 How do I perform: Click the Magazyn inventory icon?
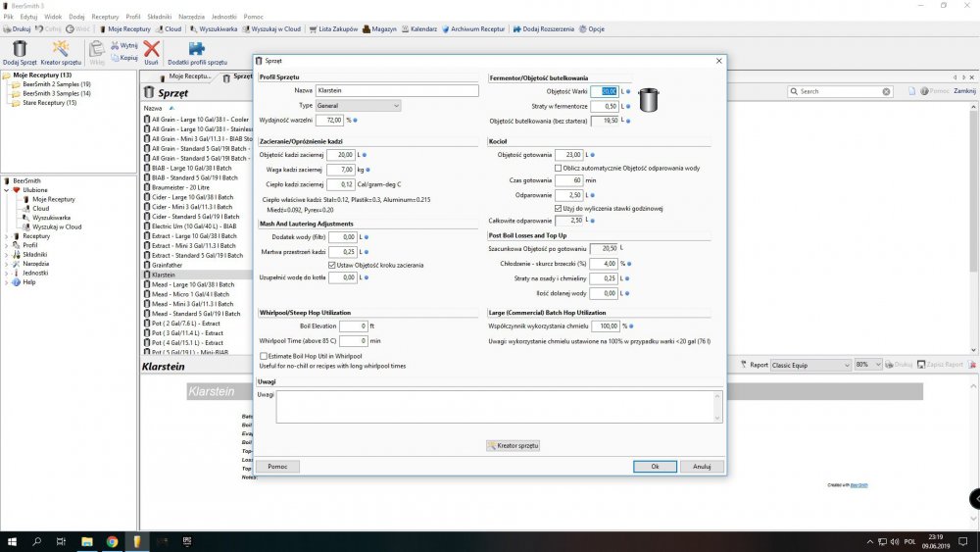[x=378, y=29]
